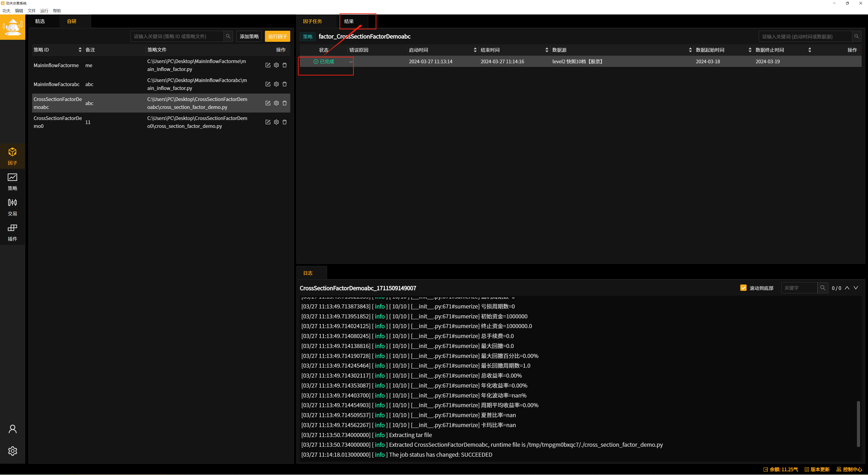This screenshot has width=868, height=475.
Task: Open the 交易 trading sidebar icon
Action: [x=12, y=207]
